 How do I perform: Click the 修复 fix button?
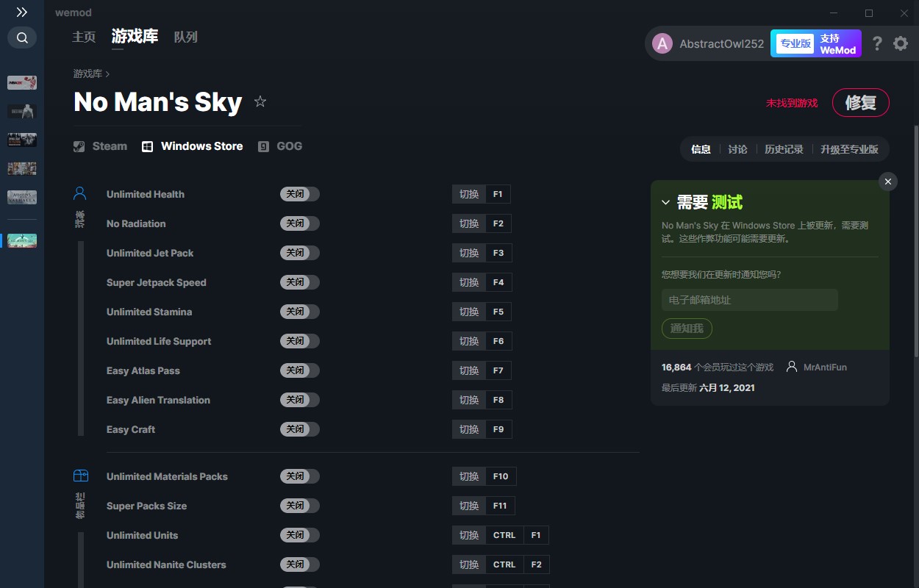(x=861, y=103)
